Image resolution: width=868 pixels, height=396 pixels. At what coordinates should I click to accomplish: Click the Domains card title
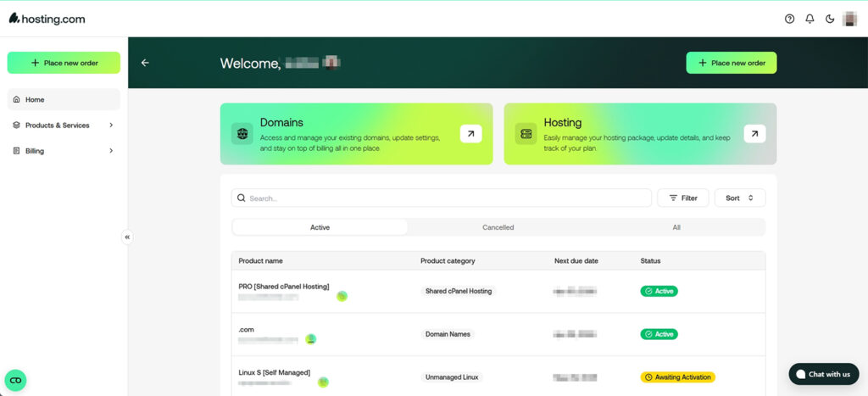(281, 122)
